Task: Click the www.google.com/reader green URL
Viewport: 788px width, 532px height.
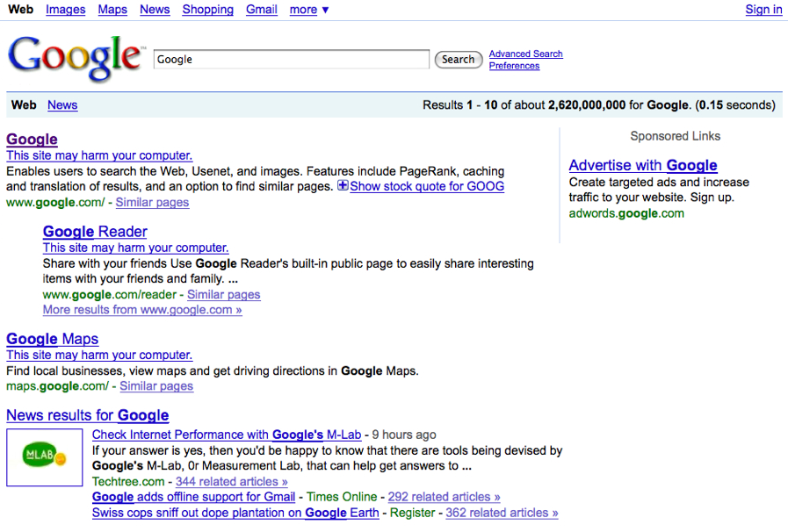Action: [x=110, y=295]
